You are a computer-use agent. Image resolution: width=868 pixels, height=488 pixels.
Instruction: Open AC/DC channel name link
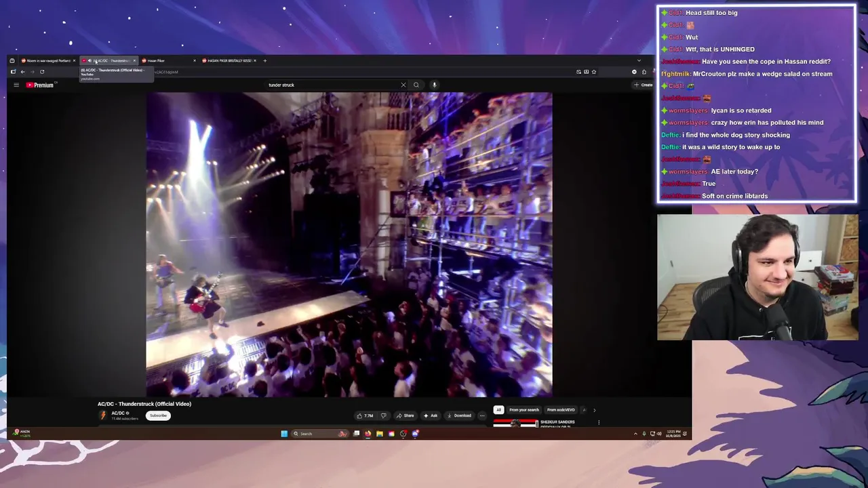118,413
